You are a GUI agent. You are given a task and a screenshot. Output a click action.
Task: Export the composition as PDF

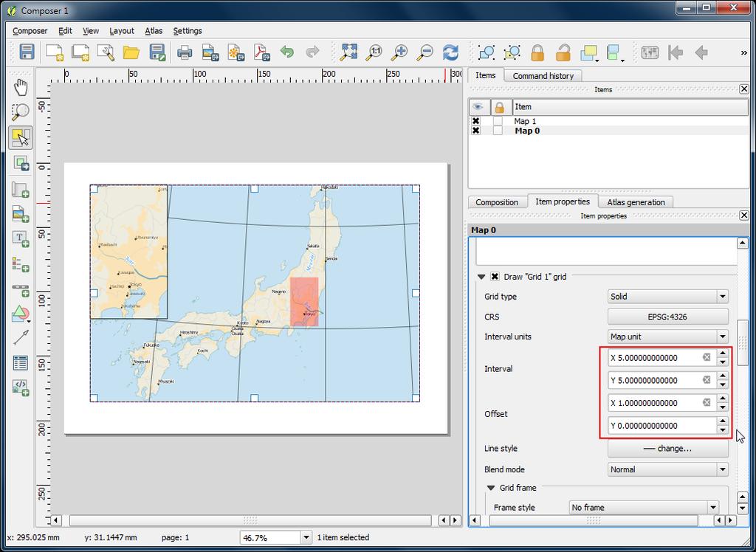[262, 52]
